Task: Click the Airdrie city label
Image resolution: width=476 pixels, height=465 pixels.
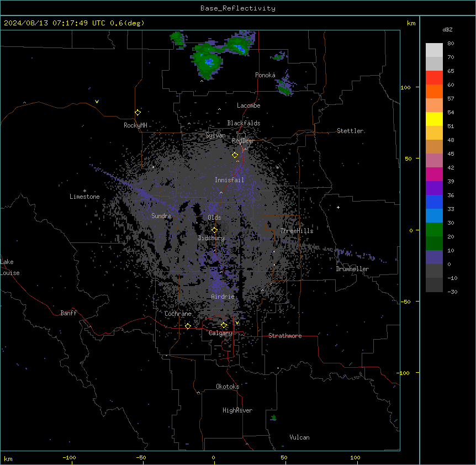Action: click(x=223, y=297)
